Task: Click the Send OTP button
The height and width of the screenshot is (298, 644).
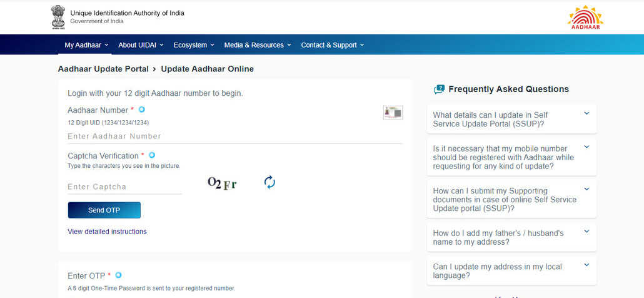Action: pos(104,210)
